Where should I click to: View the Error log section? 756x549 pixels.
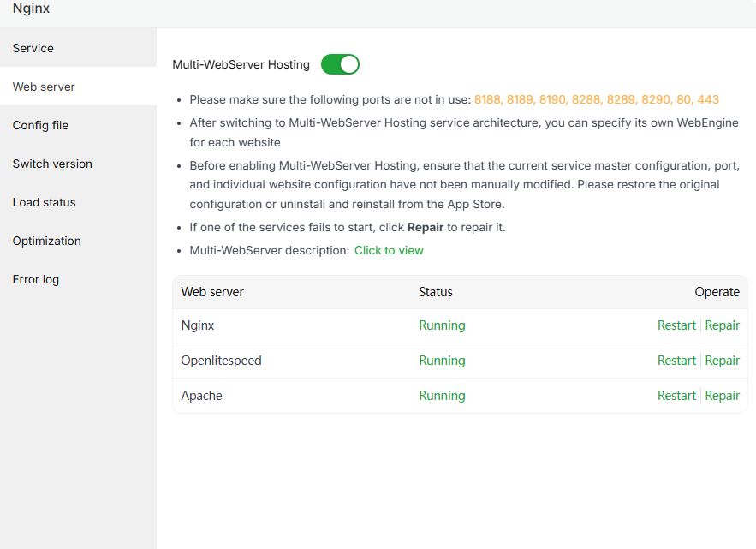36,279
